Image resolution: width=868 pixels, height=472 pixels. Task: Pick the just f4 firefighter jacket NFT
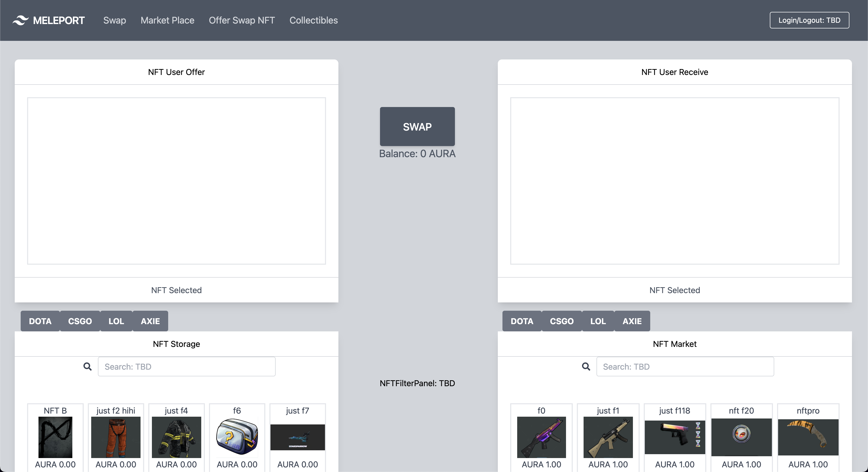(x=176, y=437)
